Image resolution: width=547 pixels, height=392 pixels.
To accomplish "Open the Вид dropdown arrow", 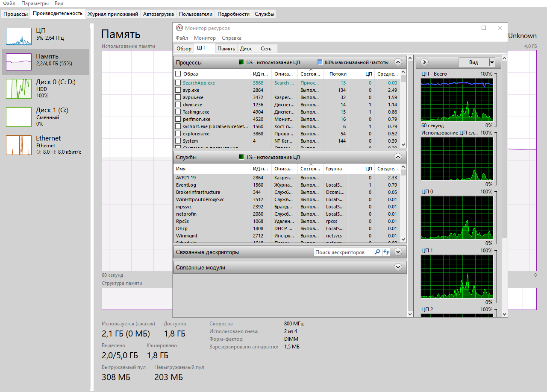I will 492,62.
